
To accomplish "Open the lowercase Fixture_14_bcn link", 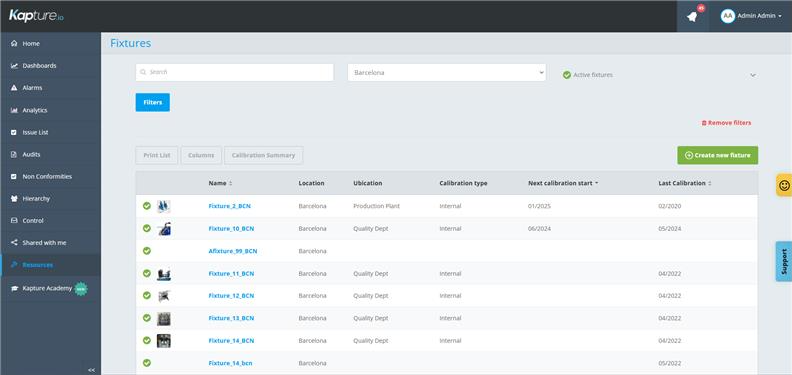I will pyautogui.click(x=230, y=363).
